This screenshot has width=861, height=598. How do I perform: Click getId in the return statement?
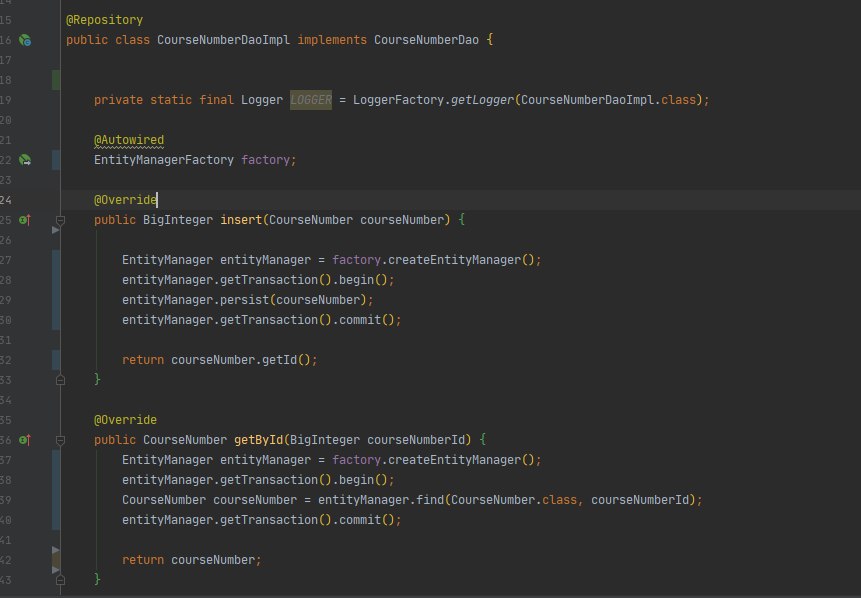pos(279,360)
